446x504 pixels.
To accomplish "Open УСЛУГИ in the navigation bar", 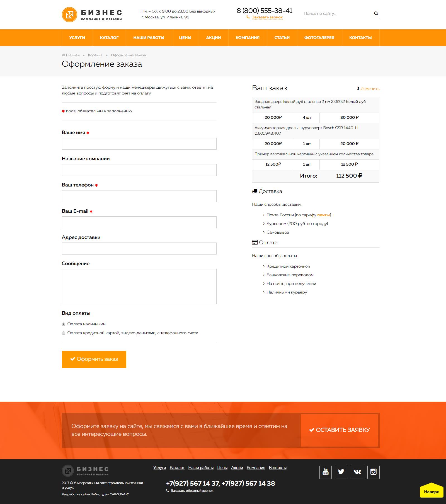I will tap(77, 38).
